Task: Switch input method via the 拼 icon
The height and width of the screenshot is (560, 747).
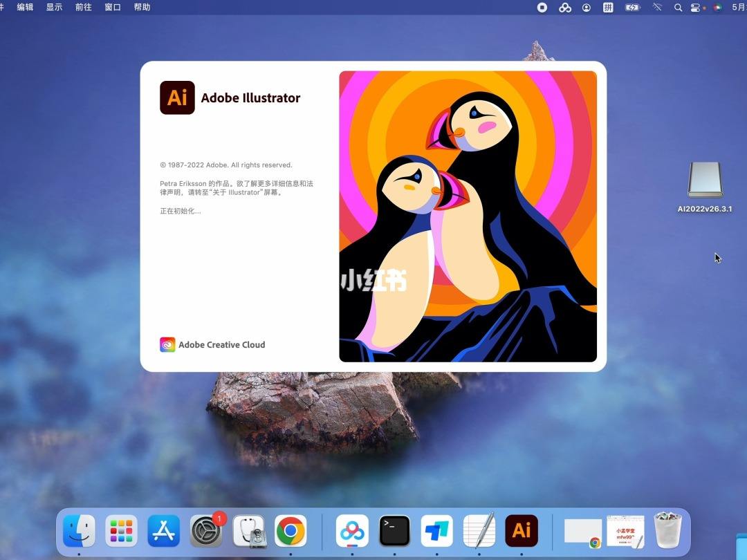Action: (609, 8)
